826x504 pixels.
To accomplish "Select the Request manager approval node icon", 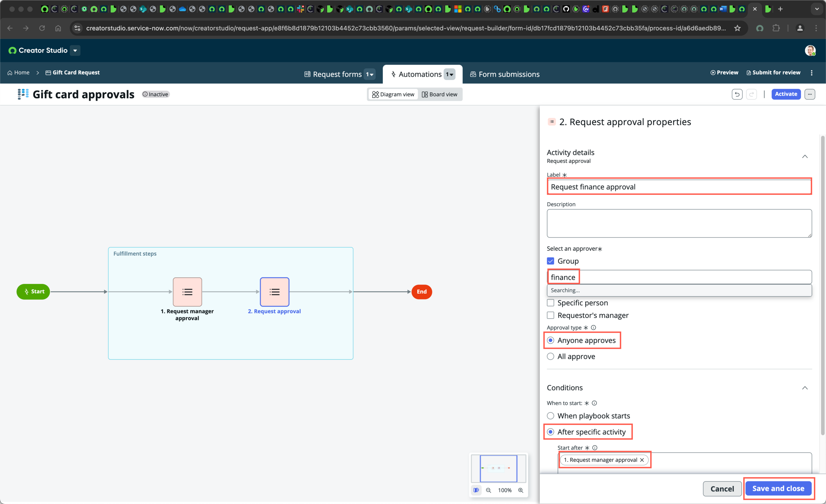I will click(x=187, y=292).
